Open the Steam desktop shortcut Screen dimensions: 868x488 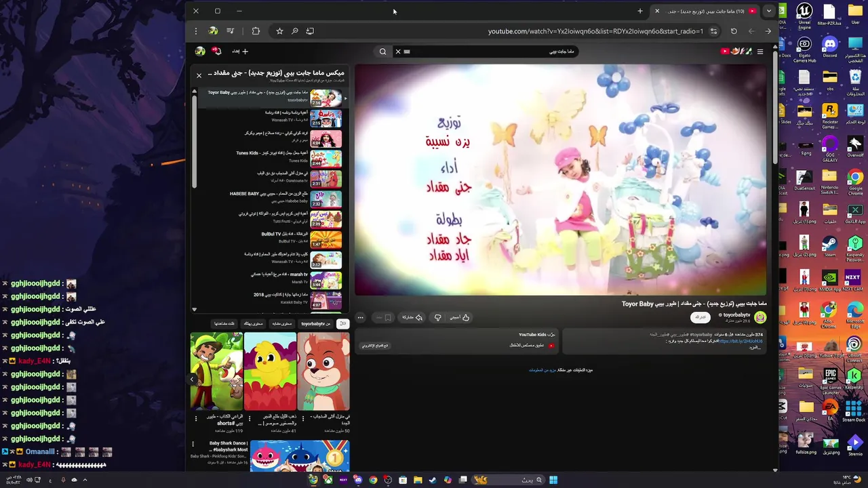tap(830, 247)
